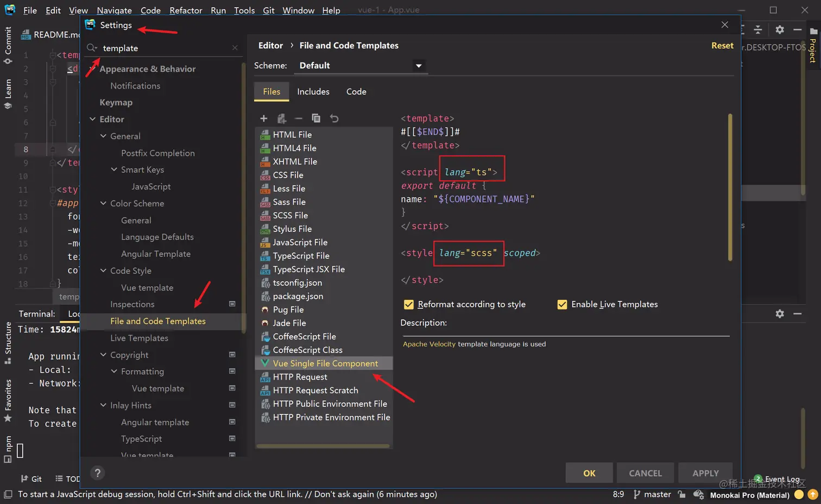Select Live Templates in settings tree
The image size is (821, 504).
[139, 338]
